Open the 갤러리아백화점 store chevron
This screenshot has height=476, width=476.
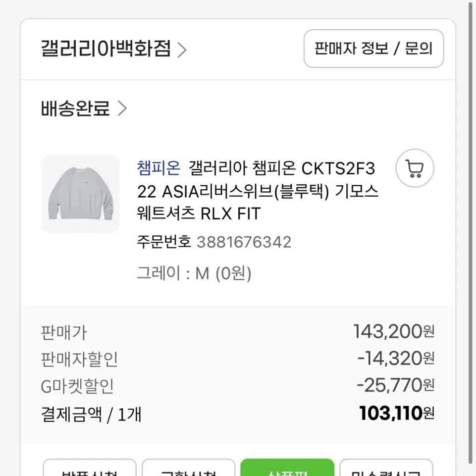(x=182, y=50)
